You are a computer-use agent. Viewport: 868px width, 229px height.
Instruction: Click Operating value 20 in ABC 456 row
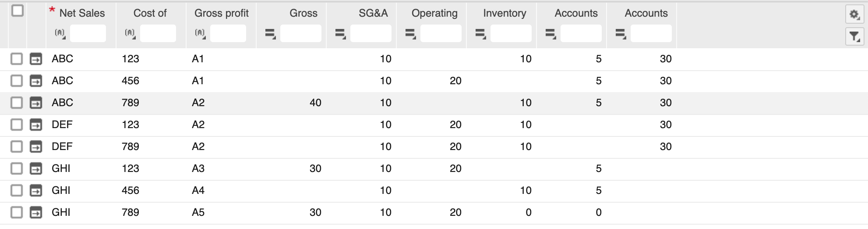[455, 81]
